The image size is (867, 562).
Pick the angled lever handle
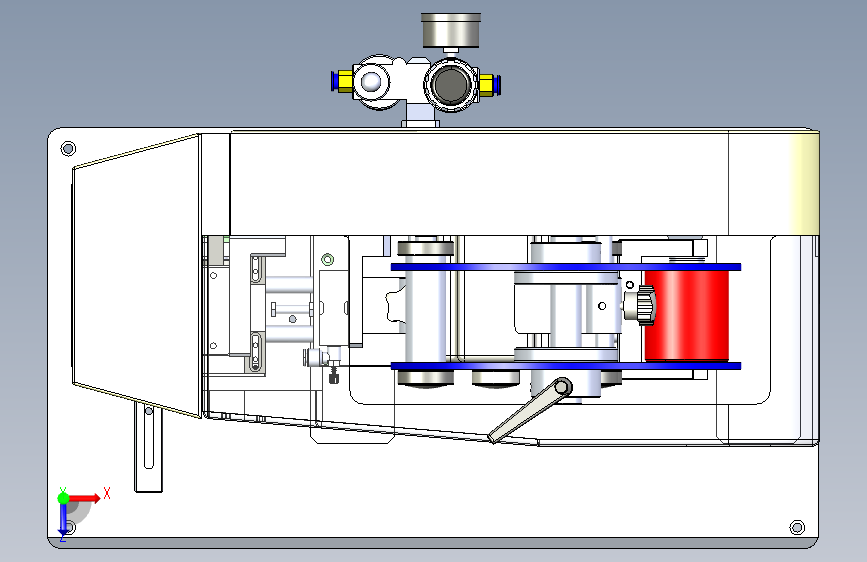pyautogui.click(x=530, y=410)
